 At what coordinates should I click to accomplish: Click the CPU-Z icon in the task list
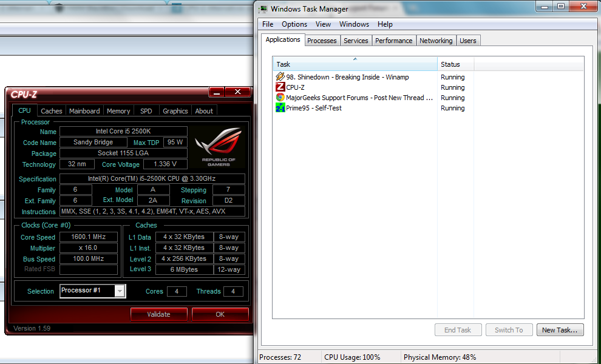280,87
